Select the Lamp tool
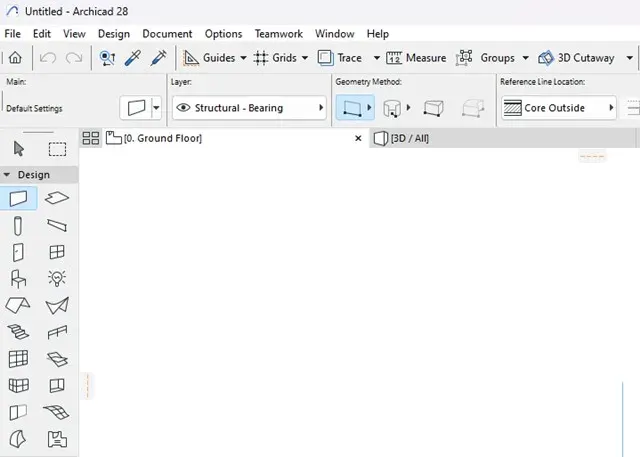640x457 pixels. point(57,278)
